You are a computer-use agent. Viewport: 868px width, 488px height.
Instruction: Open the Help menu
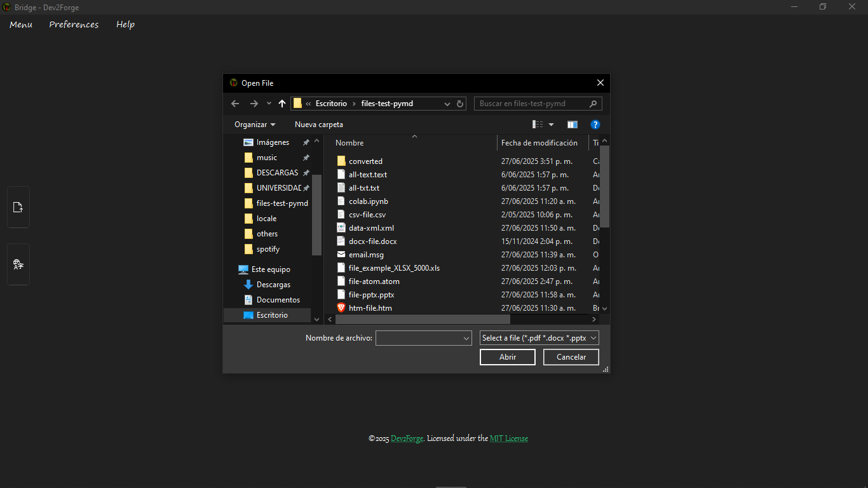click(125, 24)
